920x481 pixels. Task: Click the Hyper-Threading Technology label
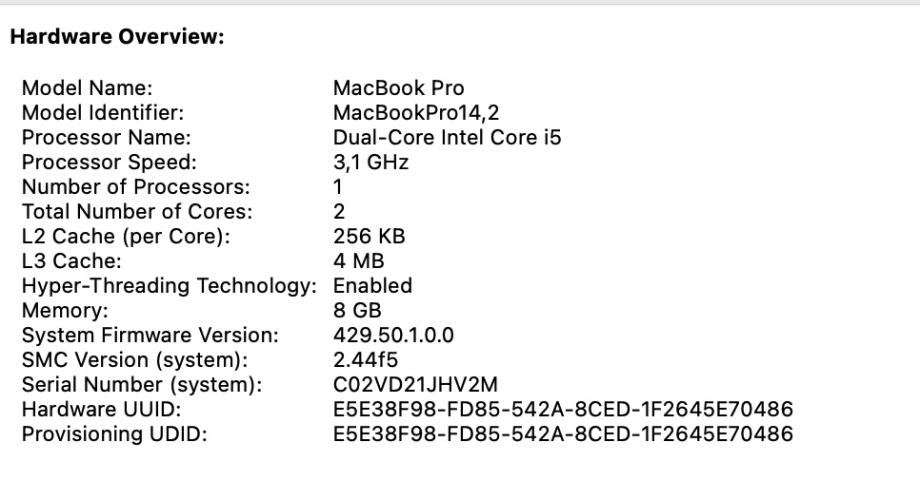pos(168,286)
